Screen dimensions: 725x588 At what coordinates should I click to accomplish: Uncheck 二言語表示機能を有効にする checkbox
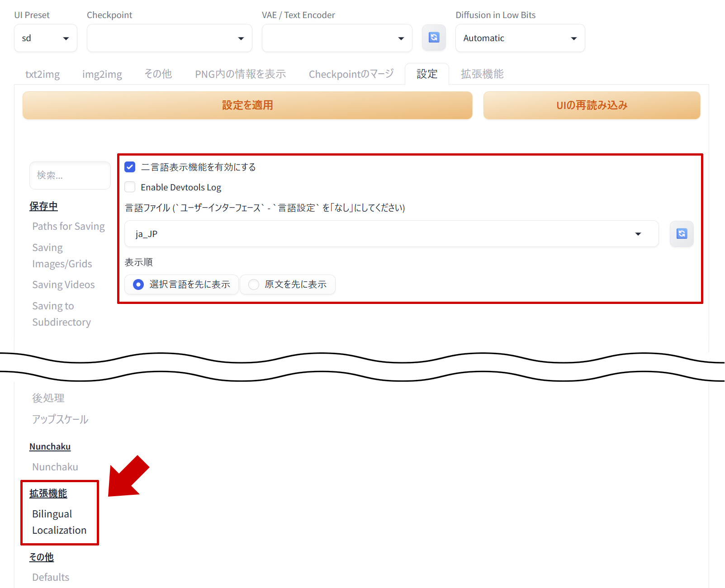click(130, 167)
